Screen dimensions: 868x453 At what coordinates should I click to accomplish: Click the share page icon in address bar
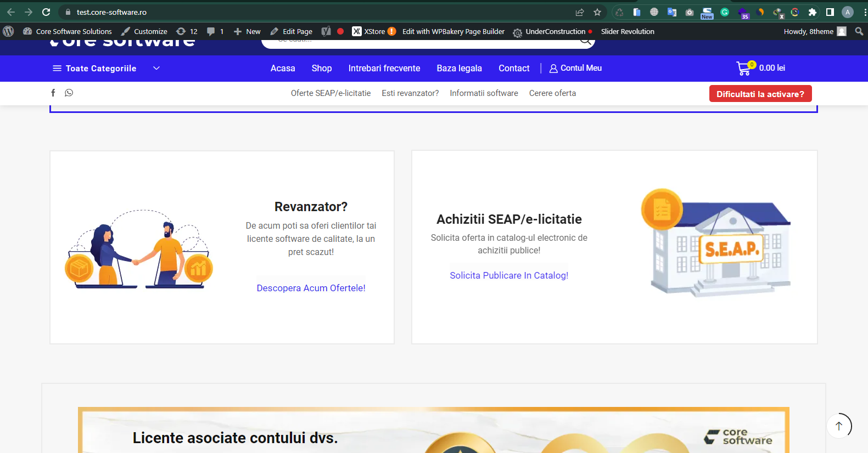click(580, 12)
